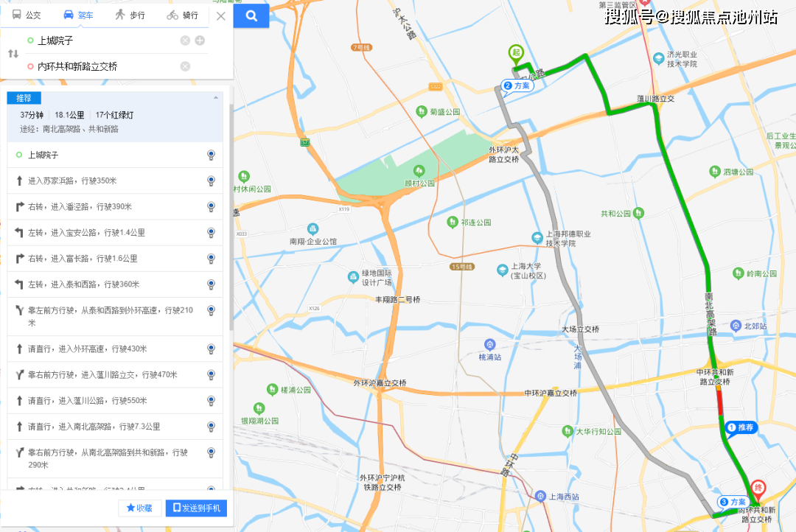This screenshot has height=532, width=796.
Task: Select the 步行 walking tab
Action: [130, 15]
